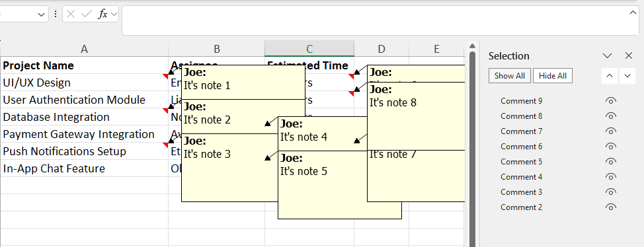The width and height of the screenshot is (644, 247).
Task: Toggle visibility of Comment 9
Action: pos(611,101)
